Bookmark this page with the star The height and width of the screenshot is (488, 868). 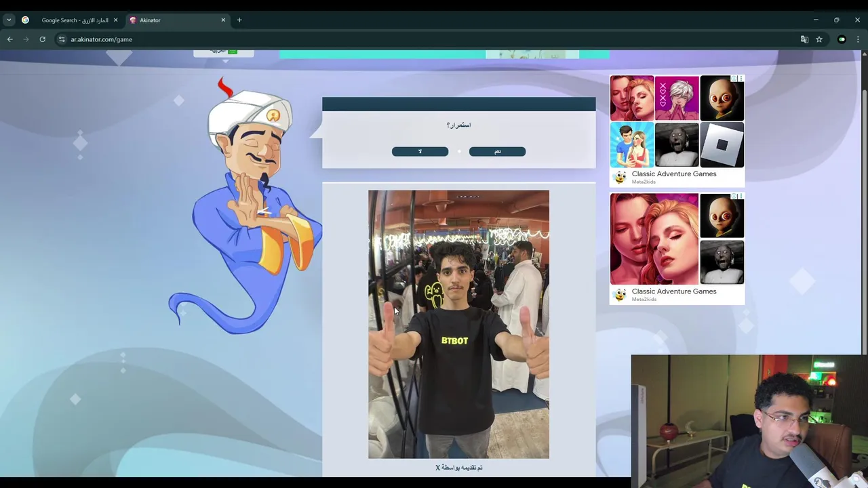819,39
